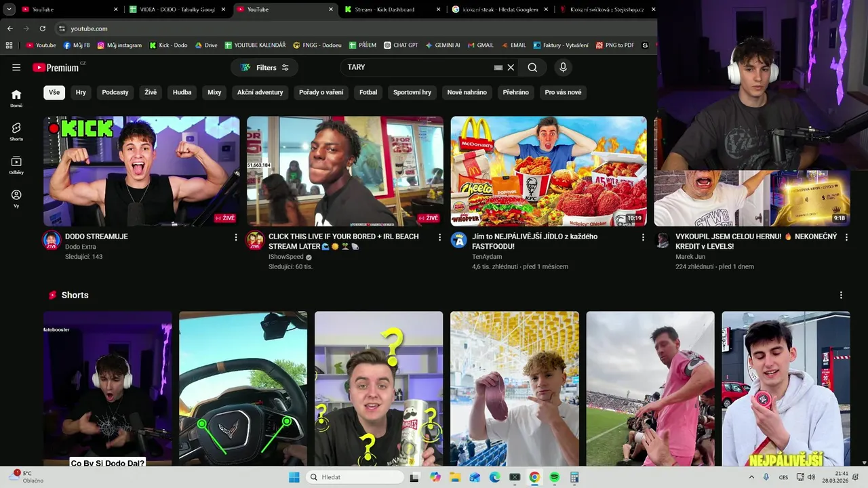Open the Vy profile page in sidebar
Screen dimensions: 868x488
point(16,199)
